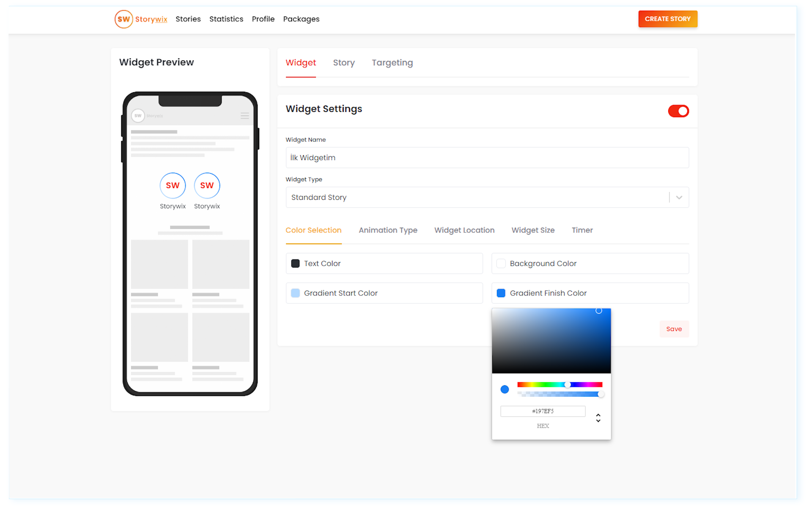
Task: Click the Widget Name input field
Action: pyautogui.click(x=487, y=157)
